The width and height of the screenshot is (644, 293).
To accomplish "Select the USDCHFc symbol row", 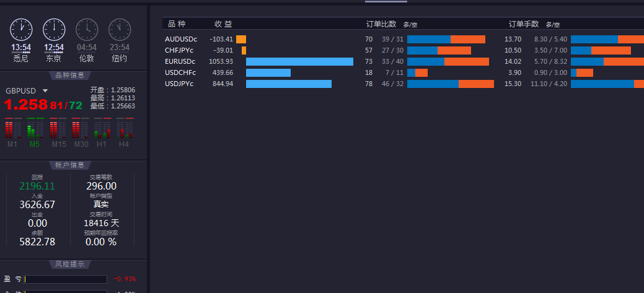I will 404,72.
